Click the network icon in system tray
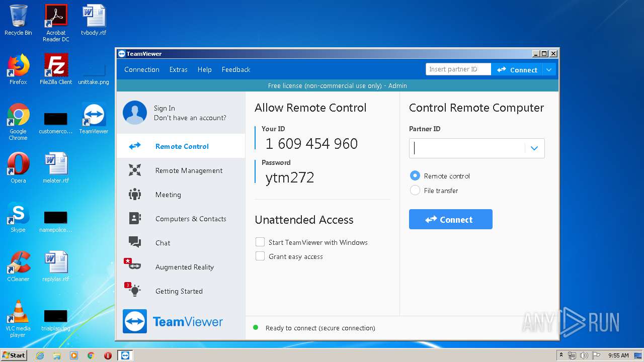644x362 pixels. click(x=572, y=355)
